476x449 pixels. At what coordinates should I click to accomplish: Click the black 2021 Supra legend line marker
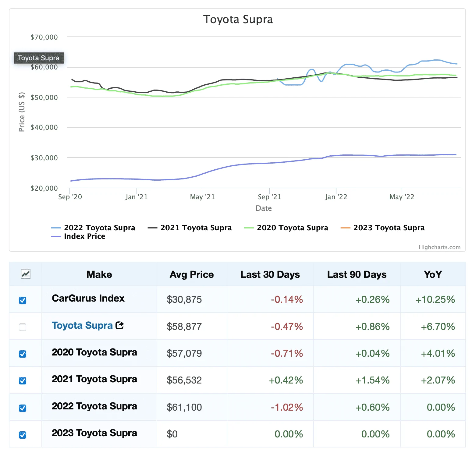(x=152, y=228)
